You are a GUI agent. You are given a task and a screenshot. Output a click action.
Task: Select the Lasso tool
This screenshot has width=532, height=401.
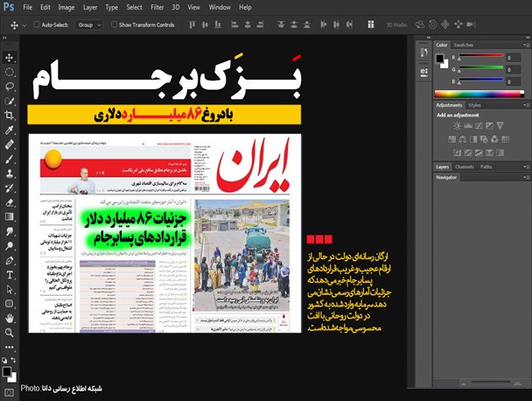(x=9, y=87)
